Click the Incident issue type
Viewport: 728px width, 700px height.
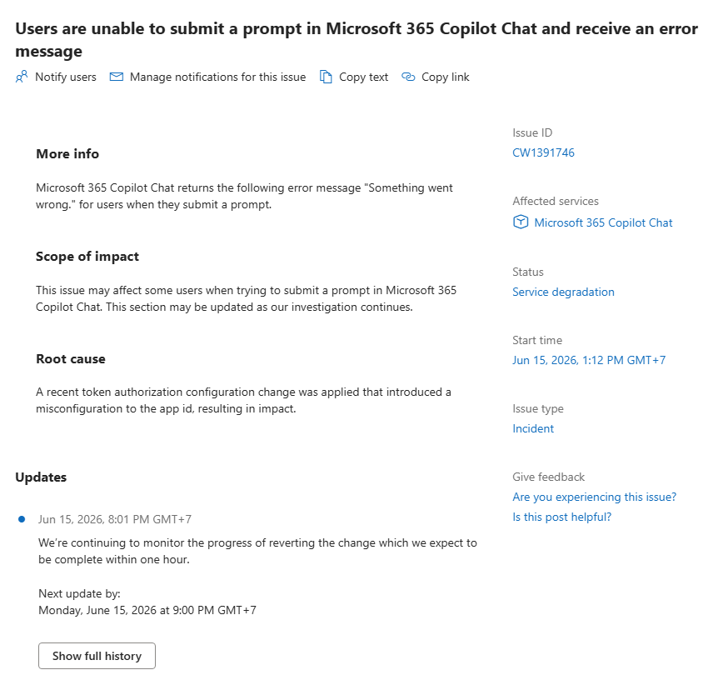(533, 428)
